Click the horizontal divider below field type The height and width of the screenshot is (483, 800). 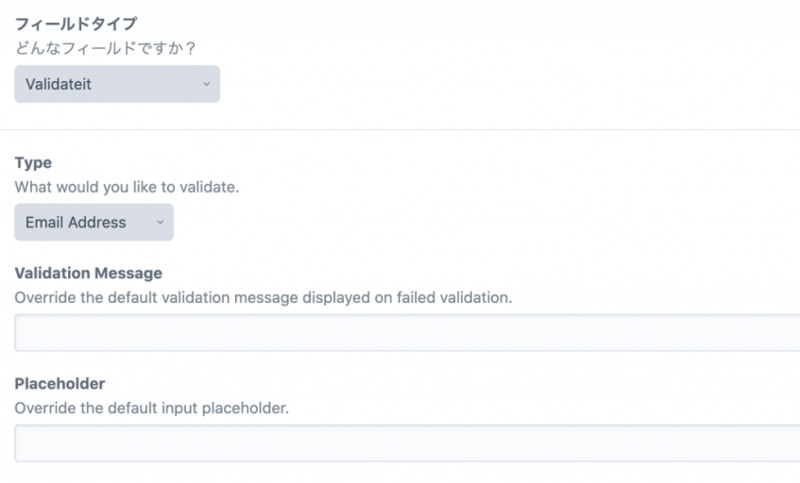pyautogui.click(x=400, y=129)
